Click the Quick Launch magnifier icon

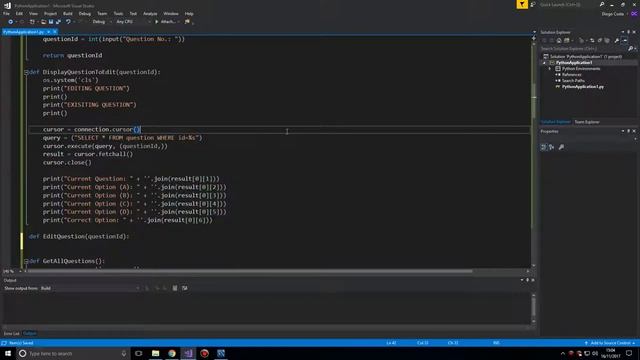click(602, 4)
